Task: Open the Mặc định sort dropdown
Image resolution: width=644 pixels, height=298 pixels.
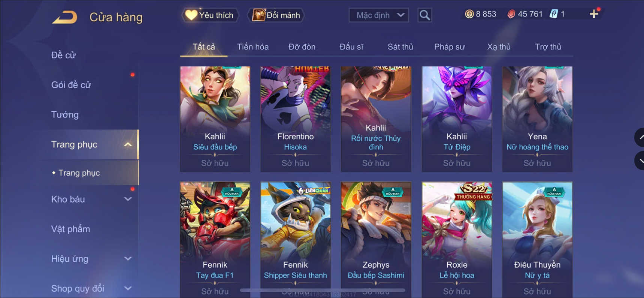Action: [379, 15]
